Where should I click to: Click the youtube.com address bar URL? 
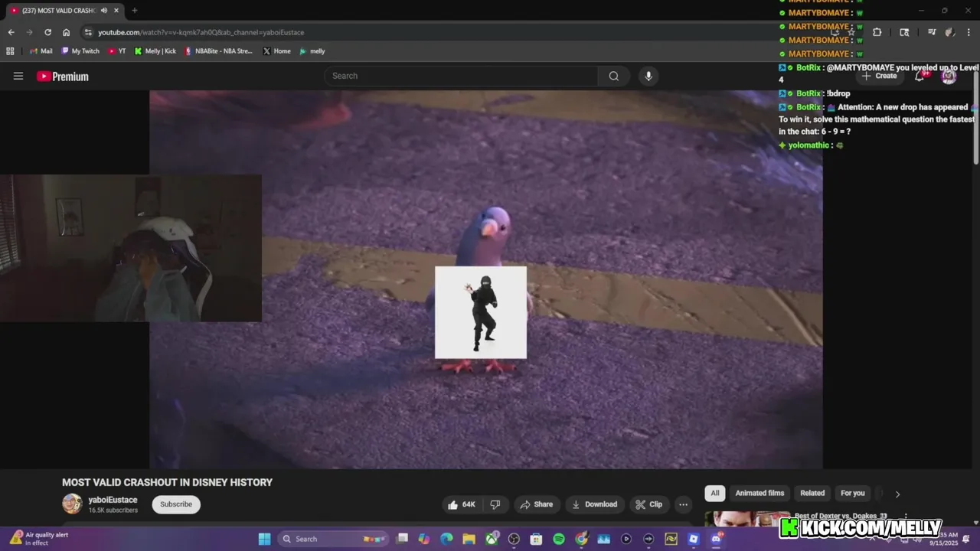(201, 32)
